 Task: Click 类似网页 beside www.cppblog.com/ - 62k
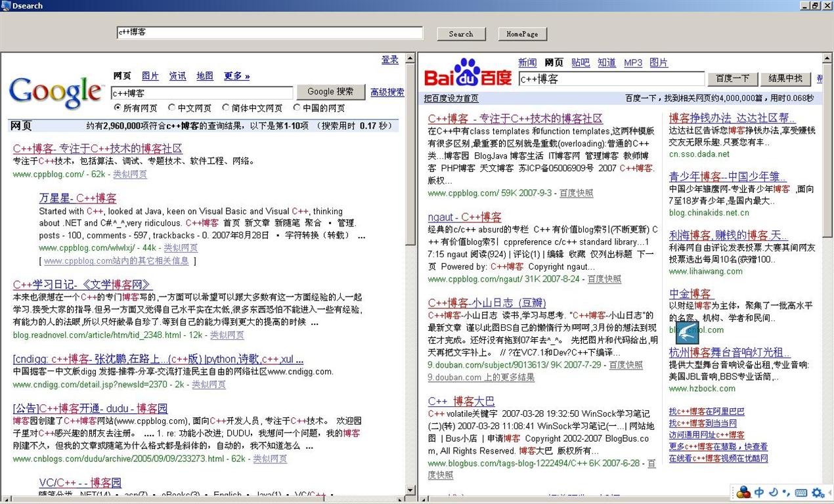point(130,175)
